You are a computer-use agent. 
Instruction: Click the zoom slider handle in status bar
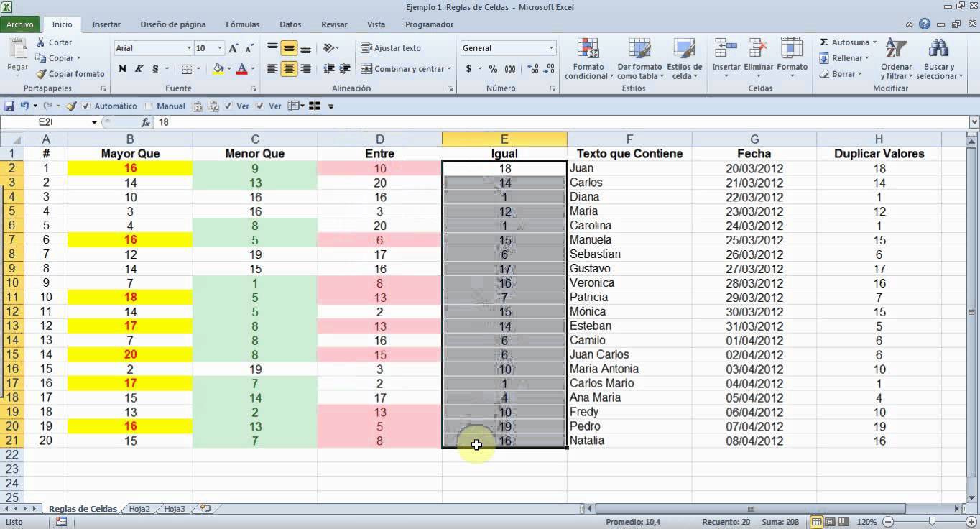pos(932,522)
